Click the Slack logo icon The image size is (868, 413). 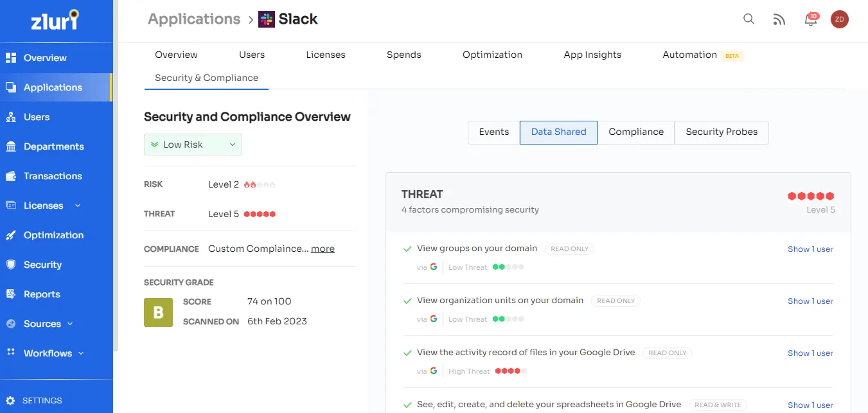pyautogui.click(x=266, y=19)
